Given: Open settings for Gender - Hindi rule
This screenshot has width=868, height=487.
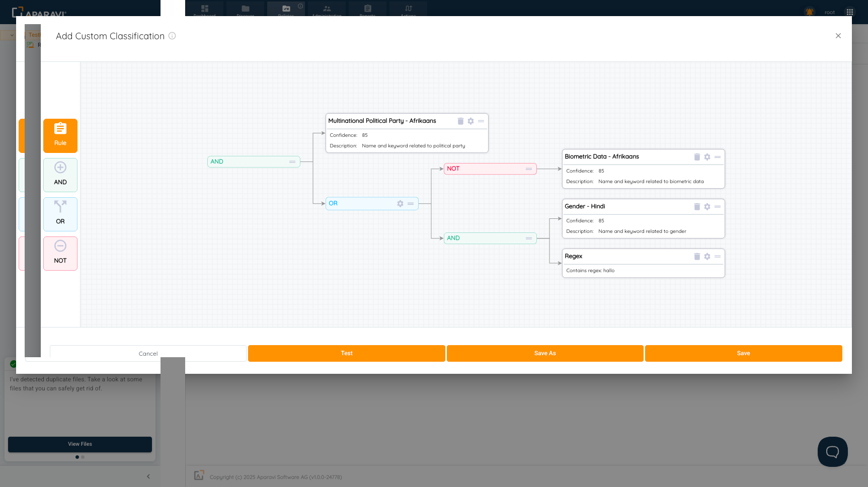Looking at the screenshot, I should coord(707,207).
